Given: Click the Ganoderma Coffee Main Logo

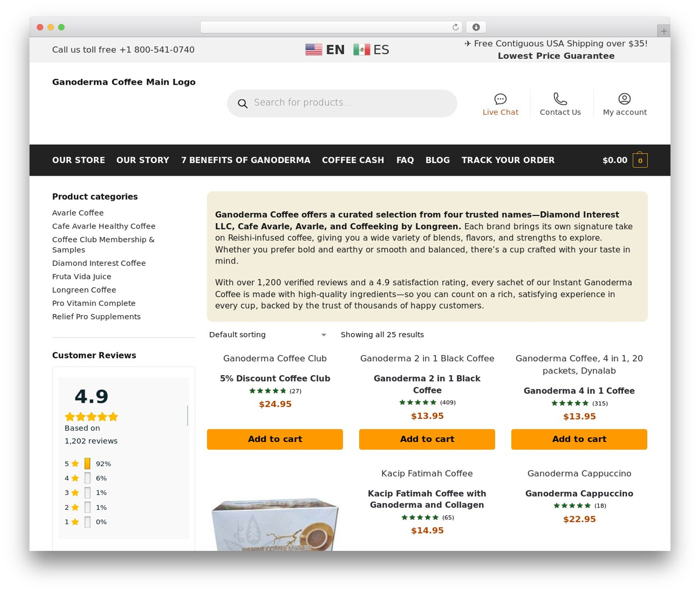Looking at the screenshot, I should 124,82.
